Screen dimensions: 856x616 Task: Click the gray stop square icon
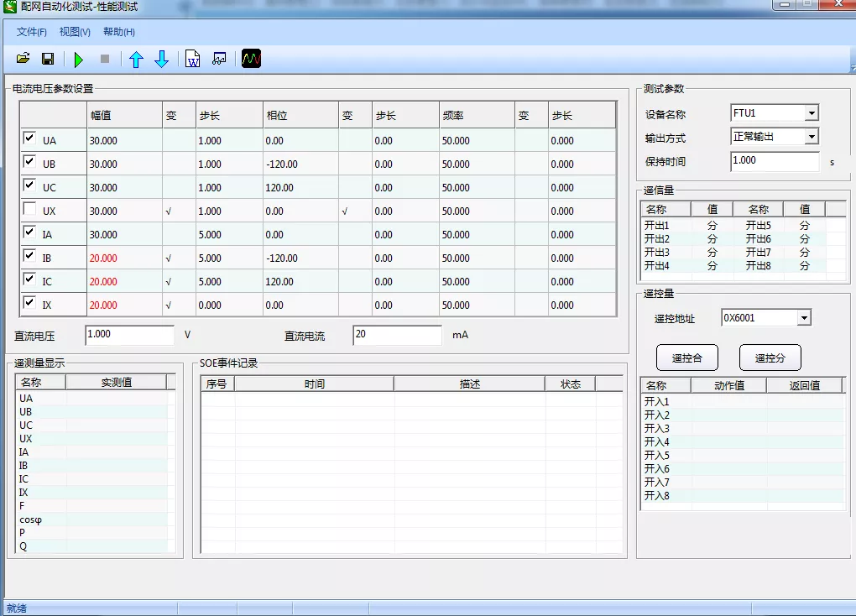[x=105, y=59]
